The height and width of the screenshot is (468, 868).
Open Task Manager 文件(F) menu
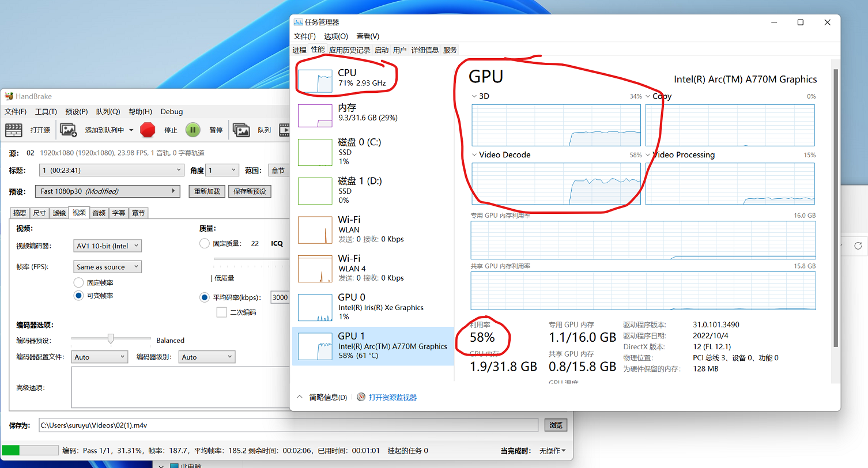[305, 36]
